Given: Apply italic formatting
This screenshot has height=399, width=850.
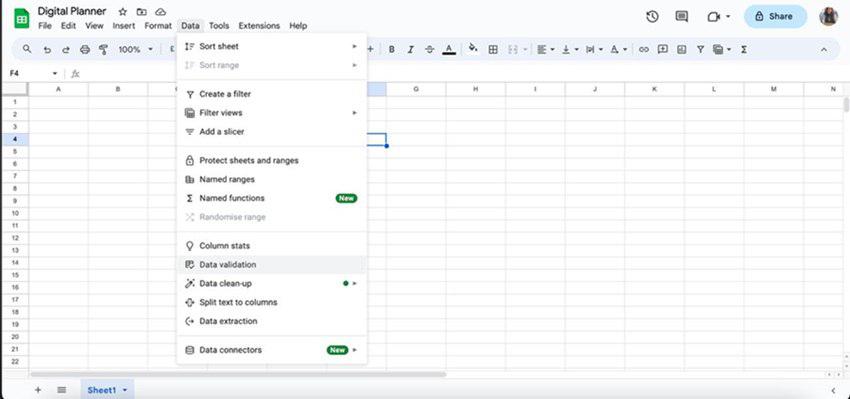Looking at the screenshot, I should [x=410, y=49].
